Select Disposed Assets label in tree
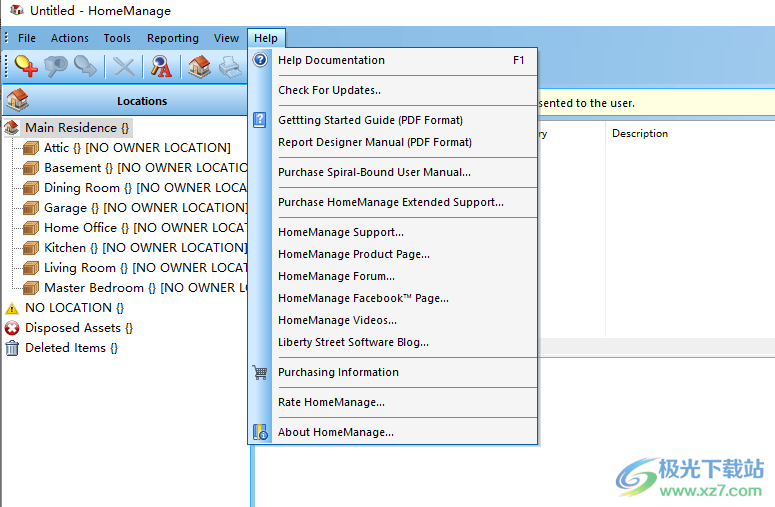The height and width of the screenshot is (507, 775). (79, 328)
